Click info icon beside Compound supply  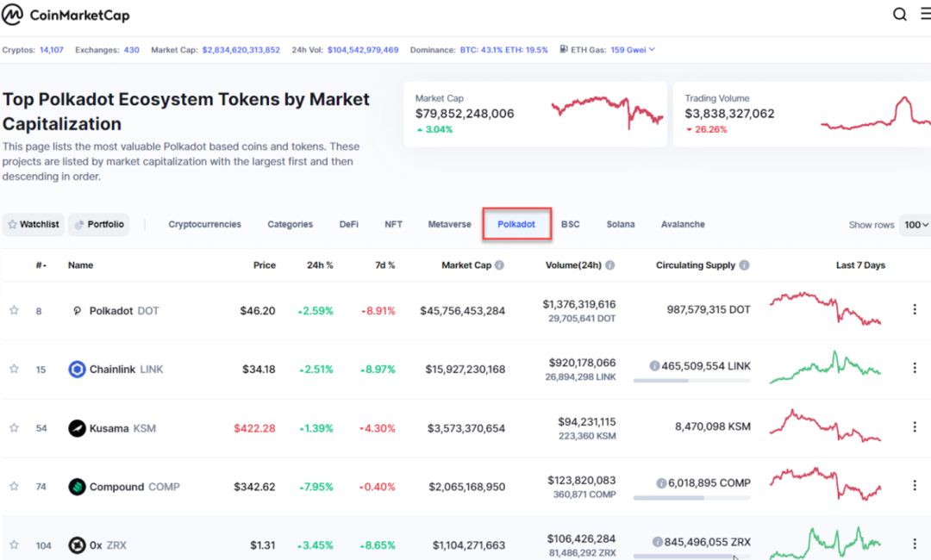click(661, 483)
